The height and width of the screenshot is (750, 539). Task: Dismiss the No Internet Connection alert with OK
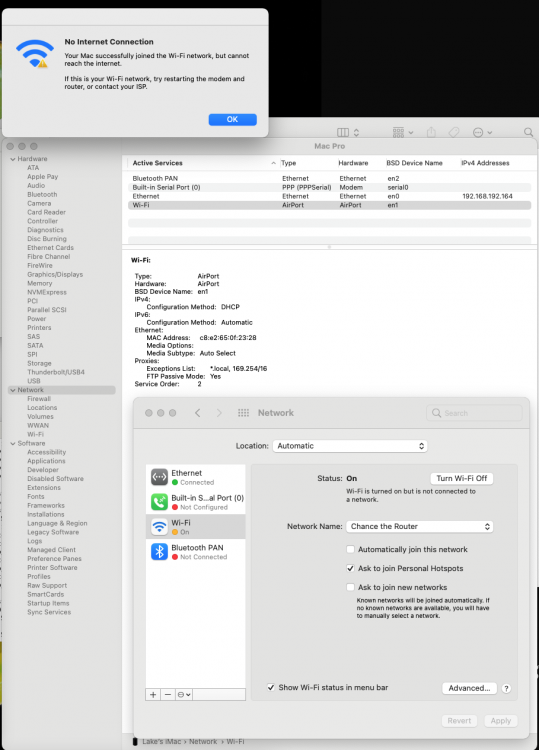click(x=232, y=119)
